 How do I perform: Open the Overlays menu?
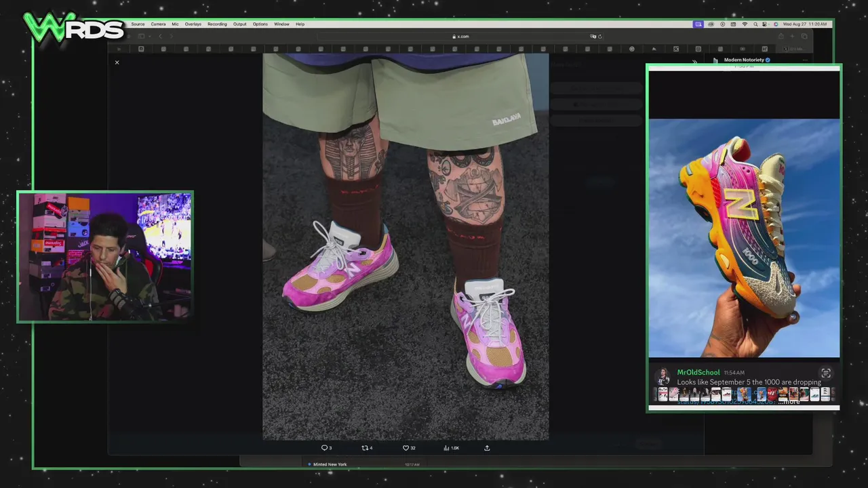pos(193,24)
